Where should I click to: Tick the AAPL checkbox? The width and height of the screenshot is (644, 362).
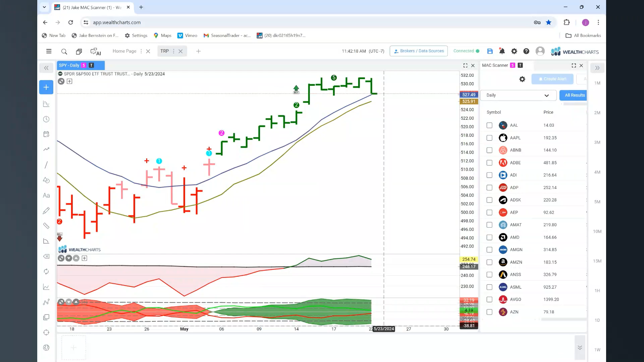tap(489, 138)
